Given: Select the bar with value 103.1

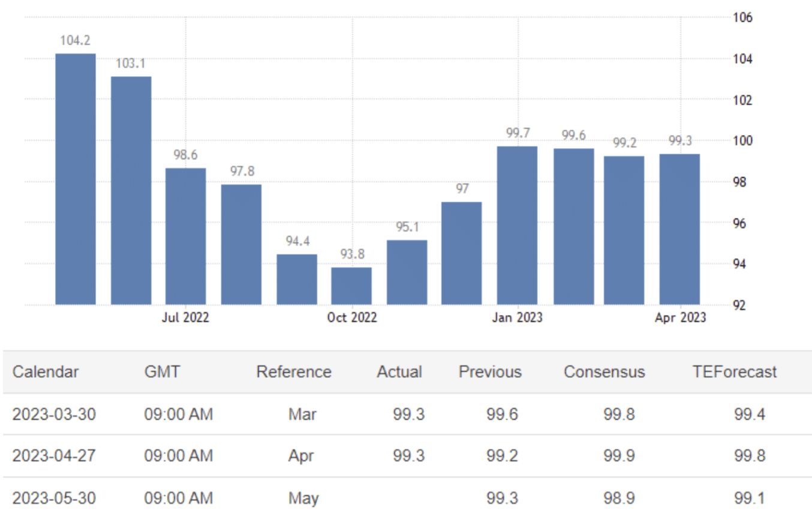Looking at the screenshot, I should [x=131, y=190].
